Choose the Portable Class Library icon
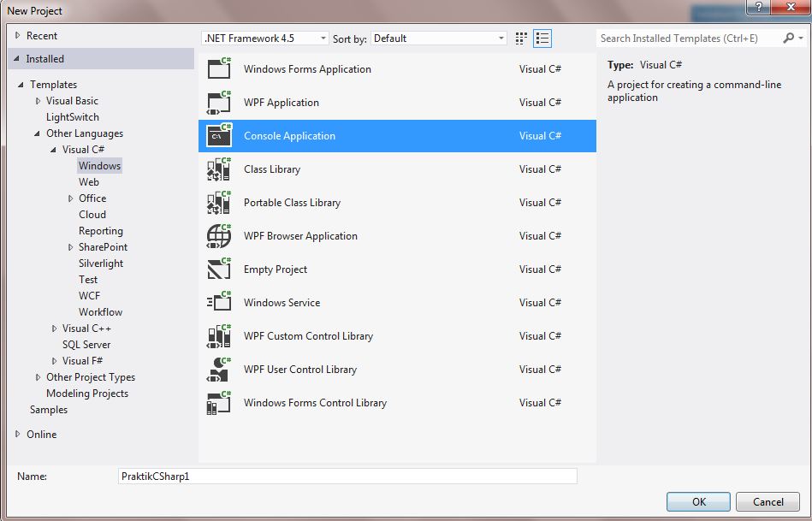Image resolution: width=812 pixels, height=521 pixels. point(219,203)
